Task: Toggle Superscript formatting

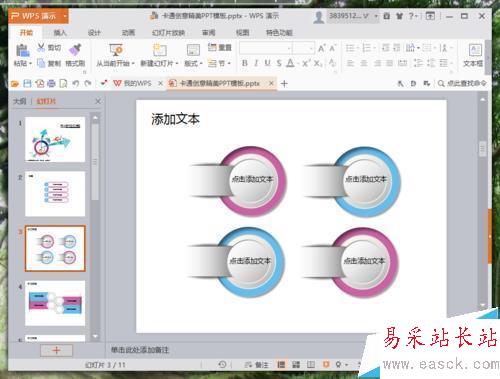Action: click(306, 63)
